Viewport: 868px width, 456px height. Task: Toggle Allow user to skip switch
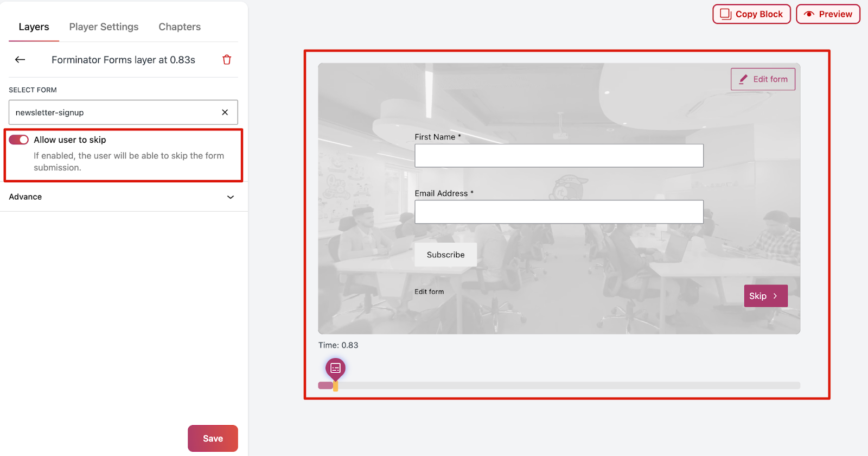(19, 140)
